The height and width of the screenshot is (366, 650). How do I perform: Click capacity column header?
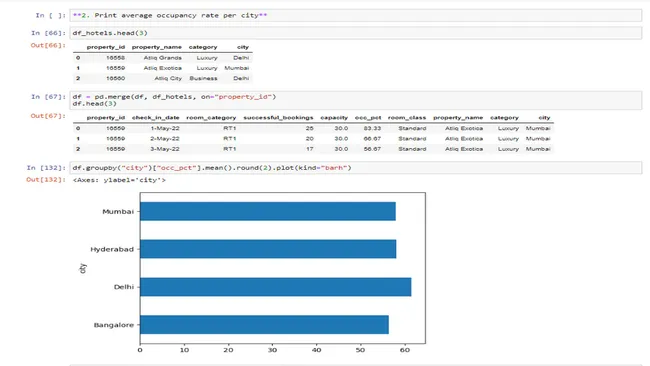tap(334, 118)
